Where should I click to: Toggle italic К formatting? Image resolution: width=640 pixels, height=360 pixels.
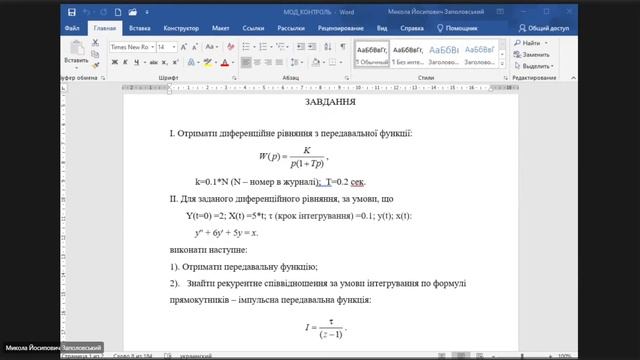pyautogui.click(x=125, y=62)
